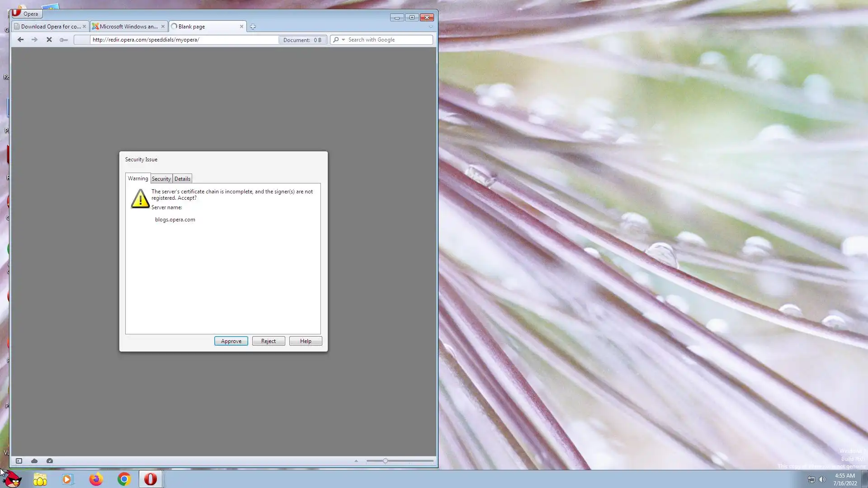Expand the zoom level arrow in status bar
This screenshot has height=488, width=868.
356,461
